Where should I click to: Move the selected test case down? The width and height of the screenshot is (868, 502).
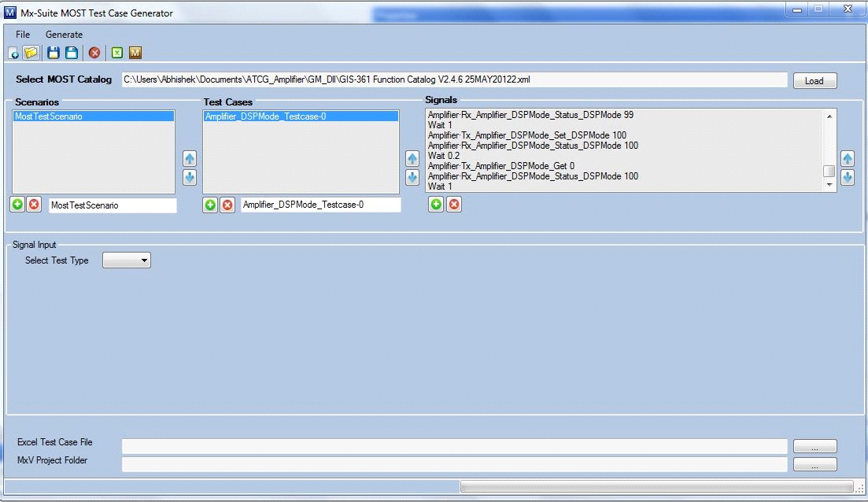pyautogui.click(x=412, y=178)
